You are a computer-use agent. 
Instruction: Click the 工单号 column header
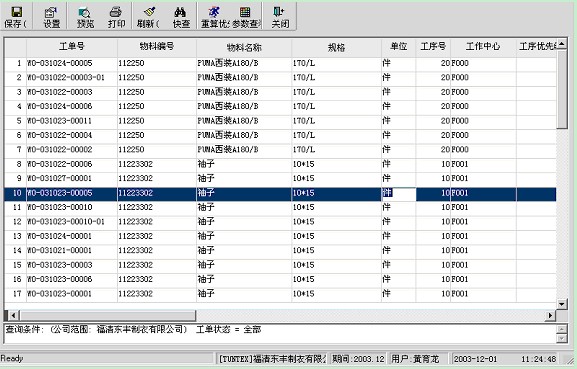tap(72, 47)
